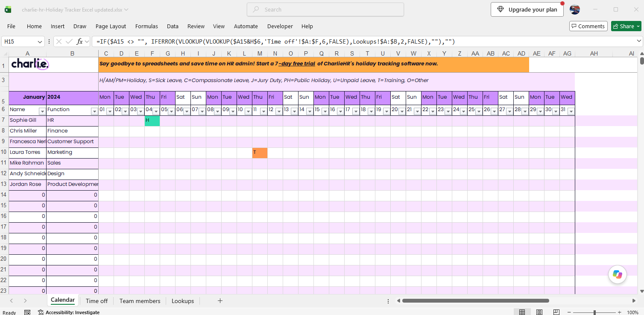Click the formula bar text
644x315 pixels.
coord(275,41)
